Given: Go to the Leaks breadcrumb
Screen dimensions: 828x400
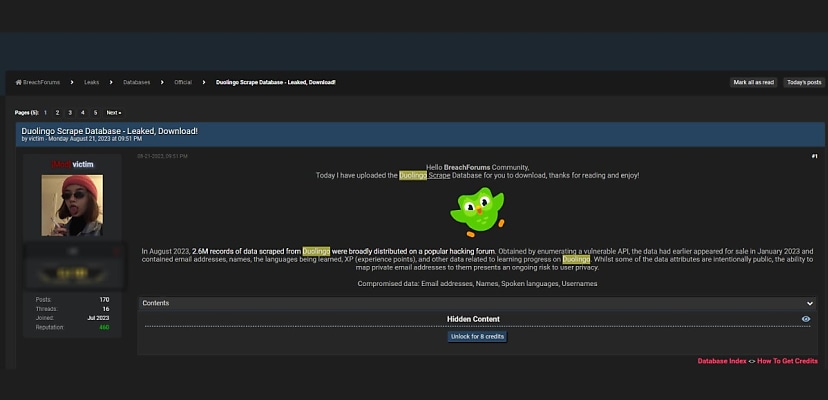Looking at the screenshot, I should (x=91, y=82).
